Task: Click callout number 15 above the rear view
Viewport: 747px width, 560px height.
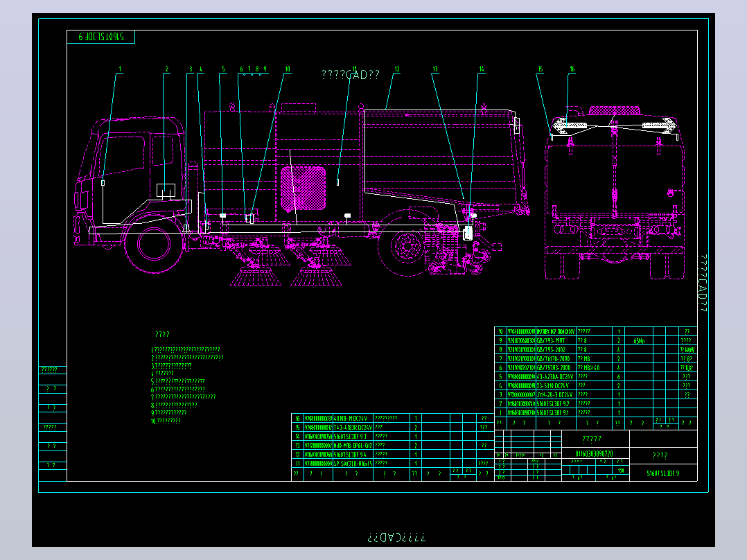Action: tap(541, 69)
